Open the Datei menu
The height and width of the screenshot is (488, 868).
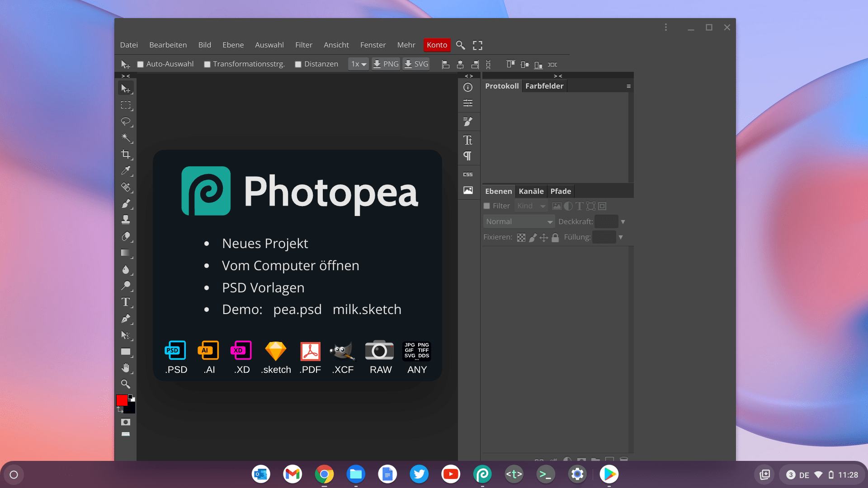(129, 45)
